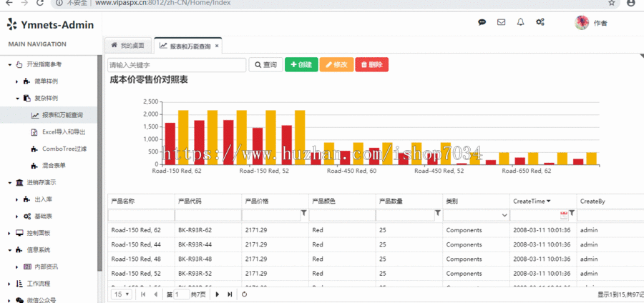Open 混合表单 in the sidebar
This screenshot has width=644, height=303.
click(49, 166)
